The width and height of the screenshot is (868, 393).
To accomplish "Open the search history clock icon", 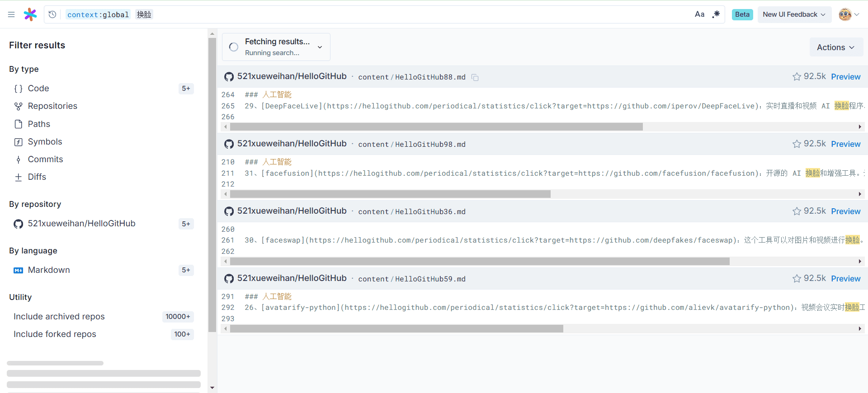I will click(x=52, y=14).
